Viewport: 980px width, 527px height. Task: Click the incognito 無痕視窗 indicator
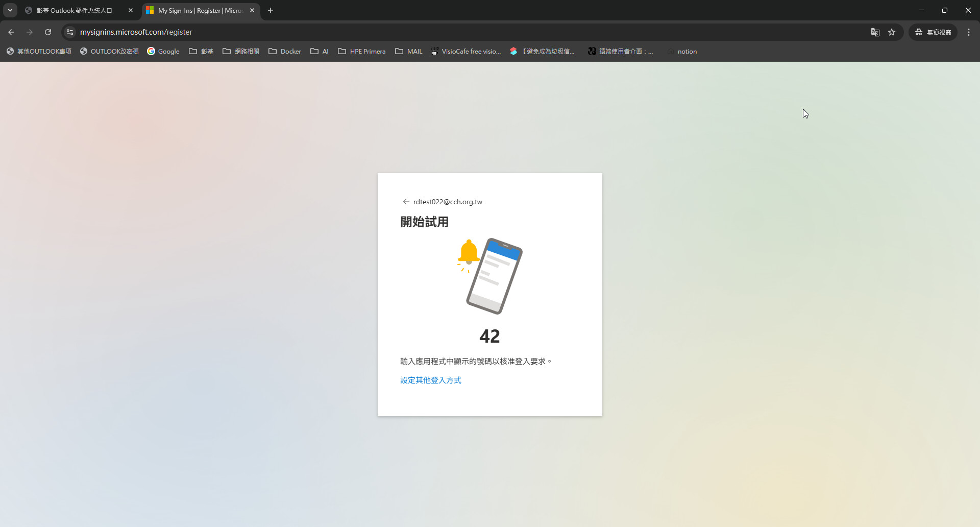click(x=933, y=32)
